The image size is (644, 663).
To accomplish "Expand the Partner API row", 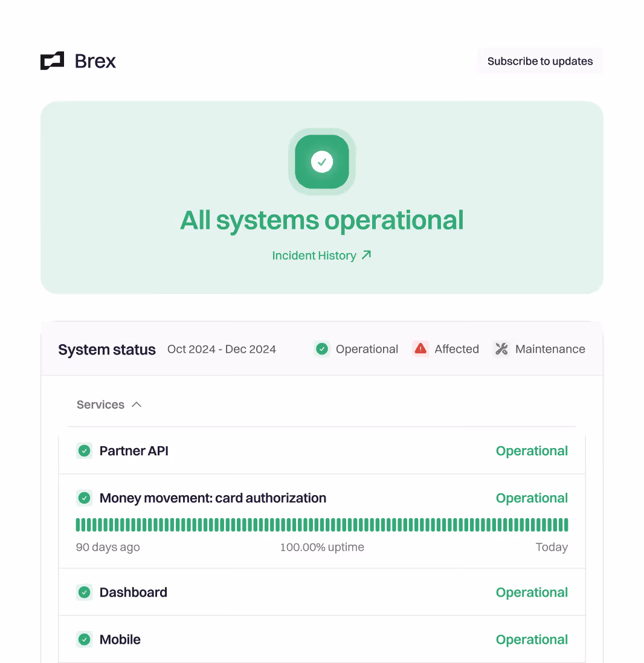I will point(322,450).
